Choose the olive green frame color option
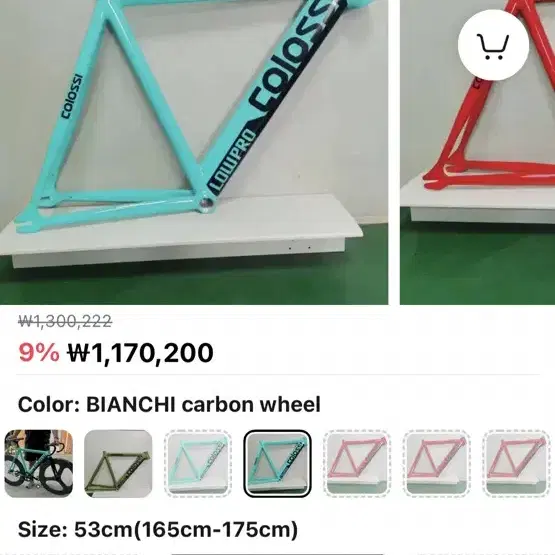 pos(118,463)
